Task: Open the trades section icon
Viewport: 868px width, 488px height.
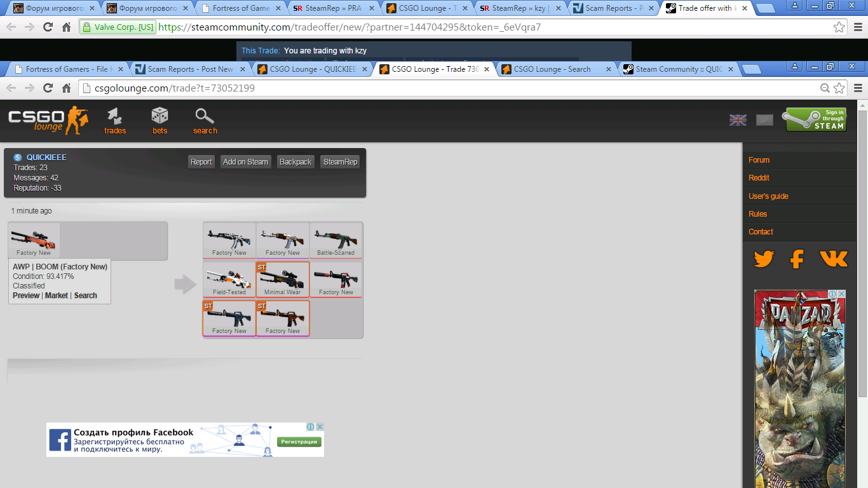Action: click(x=115, y=117)
